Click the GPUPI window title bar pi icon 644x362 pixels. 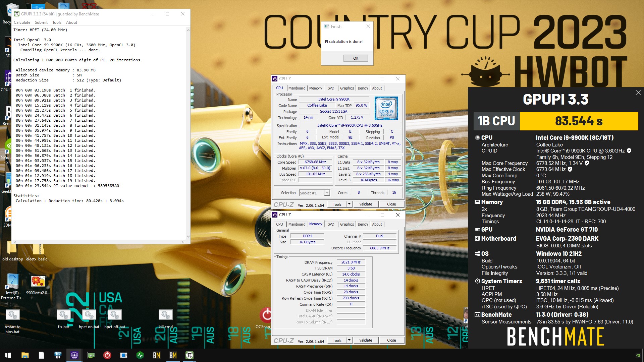(17, 14)
